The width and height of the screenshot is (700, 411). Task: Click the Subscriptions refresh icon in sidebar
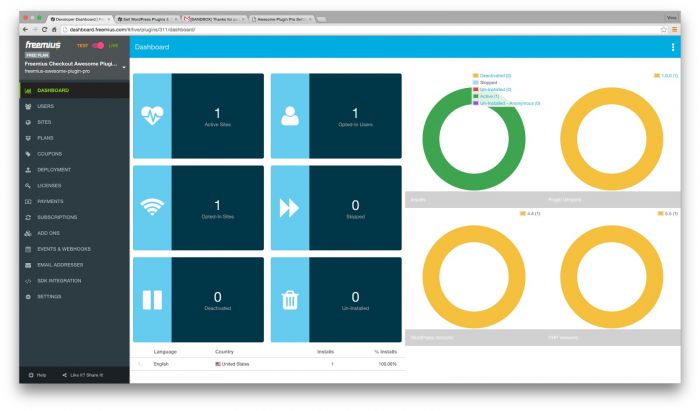coord(28,217)
